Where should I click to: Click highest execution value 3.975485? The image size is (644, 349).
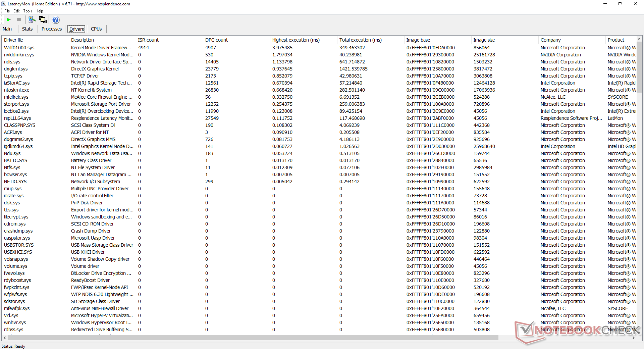tap(282, 48)
